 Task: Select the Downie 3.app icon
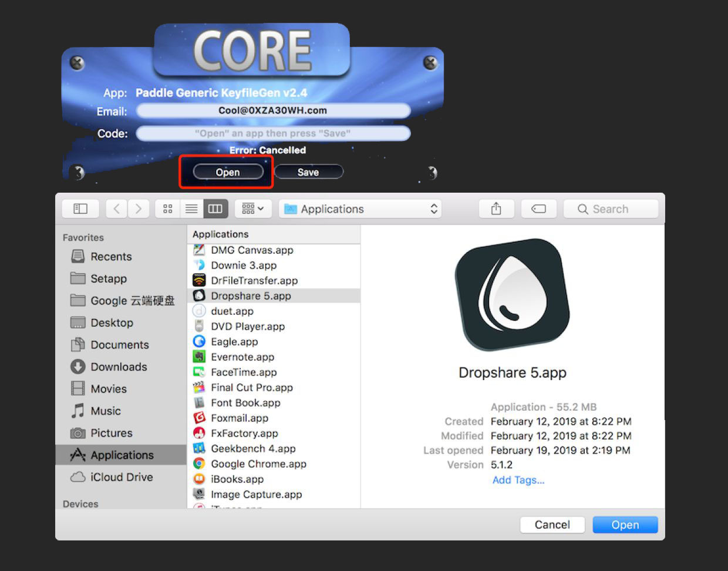tap(199, 266)
